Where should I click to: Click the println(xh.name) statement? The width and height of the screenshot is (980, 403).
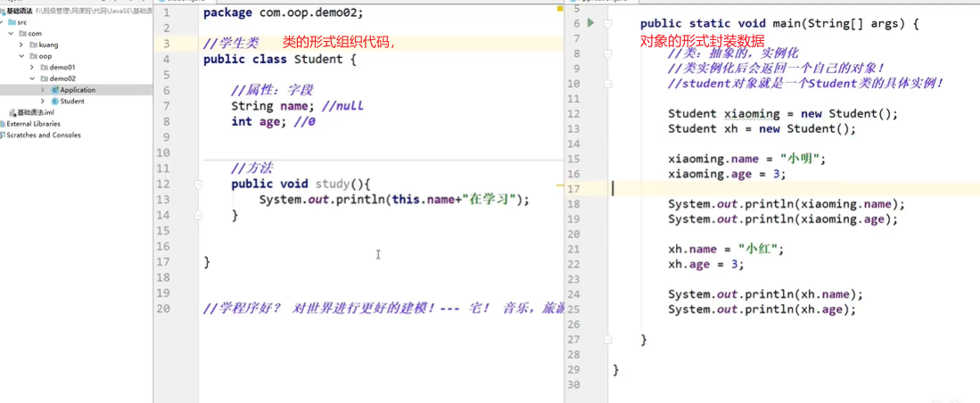766,294
